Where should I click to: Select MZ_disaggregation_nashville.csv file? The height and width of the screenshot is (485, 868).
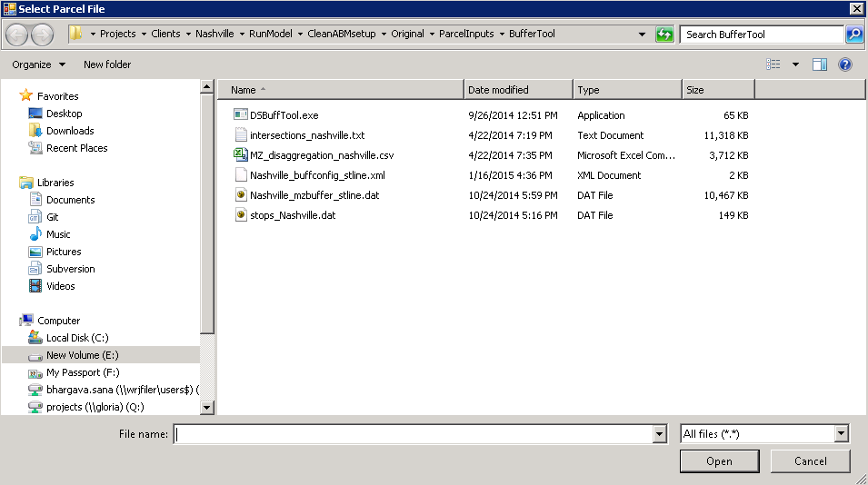pos(321,155)
